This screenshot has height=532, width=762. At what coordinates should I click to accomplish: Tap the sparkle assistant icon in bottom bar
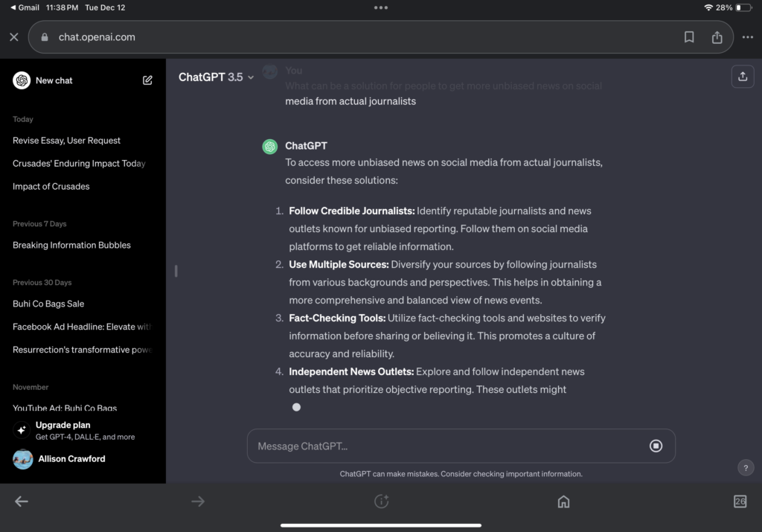point(382,501)
